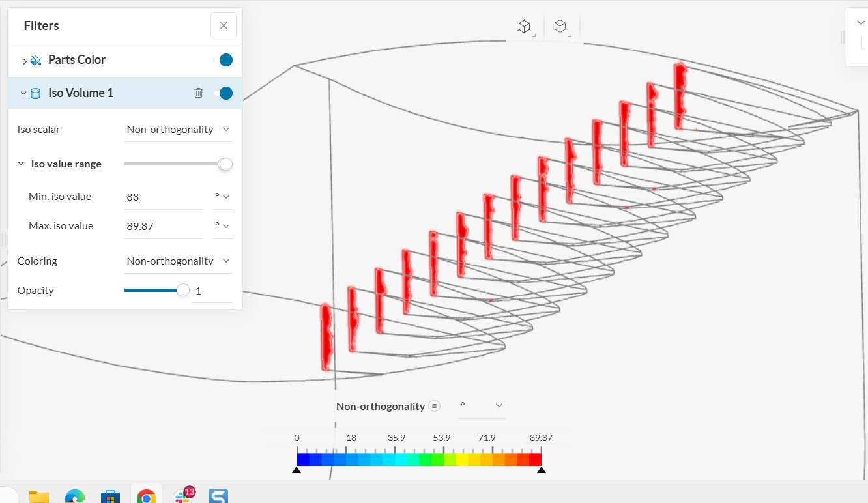This screenshot has height=503, width=868.
Task: Open the blue S app in taskbar
Action: pos(218,496)
